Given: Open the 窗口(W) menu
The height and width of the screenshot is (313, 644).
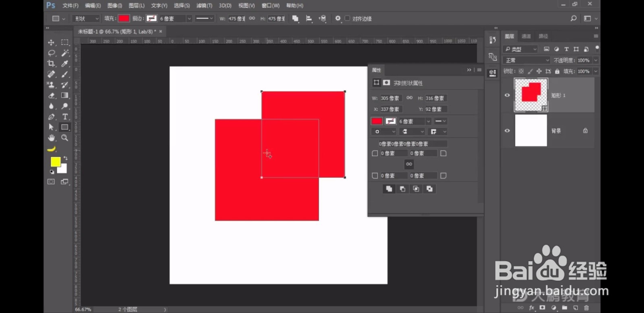Looking at the screenshot, I should pyautogui.click(x=270, y=6).
